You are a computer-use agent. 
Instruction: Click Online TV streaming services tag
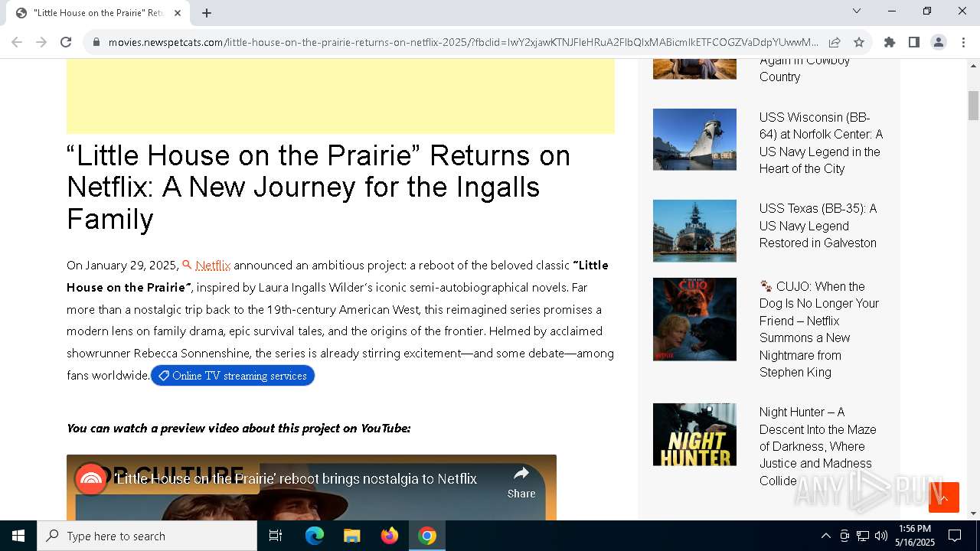pyautogui.click(x=233, y=376)
